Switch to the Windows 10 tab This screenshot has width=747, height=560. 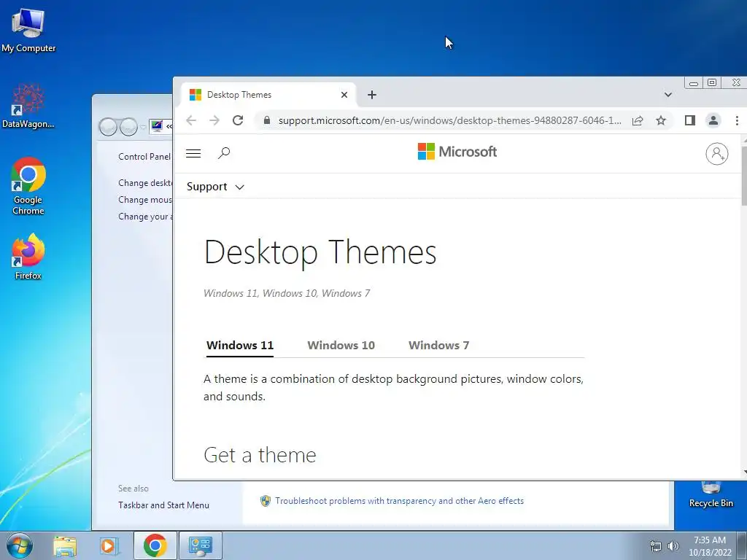[x=341, y=345]
